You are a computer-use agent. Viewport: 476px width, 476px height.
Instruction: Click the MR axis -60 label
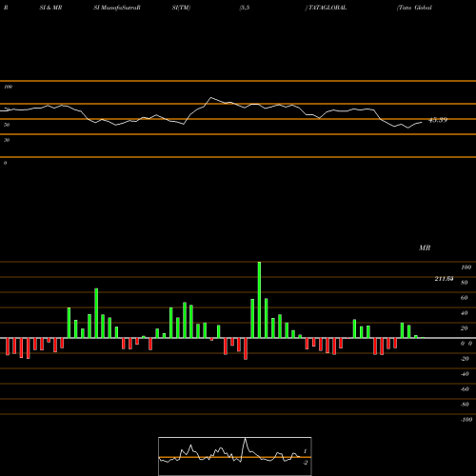pyautogui.click(x=465, y=389)
